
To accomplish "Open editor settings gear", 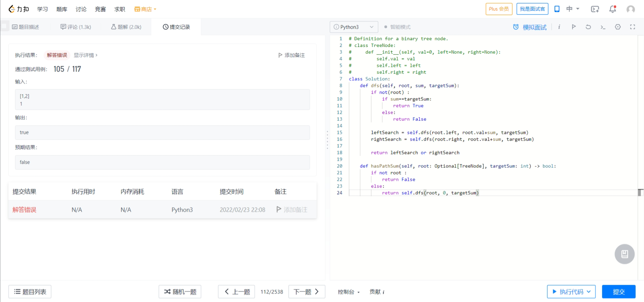I will [x=618, y=27].
